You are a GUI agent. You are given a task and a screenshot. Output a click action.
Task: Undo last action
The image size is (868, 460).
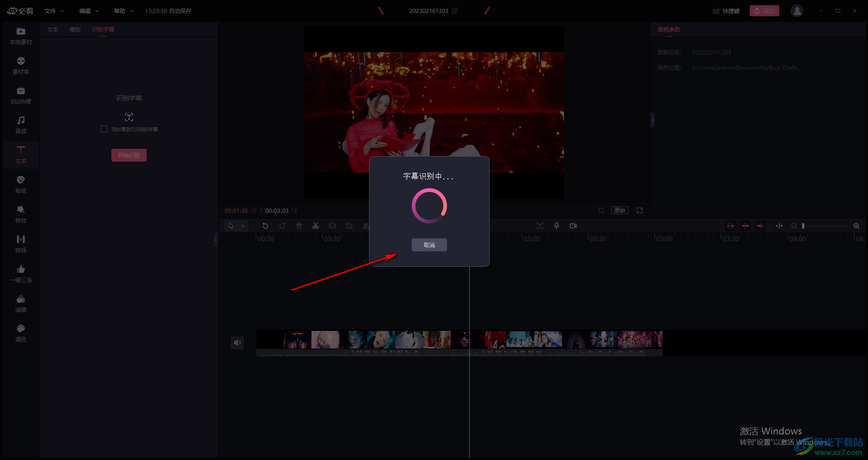(x=266, y=226)
